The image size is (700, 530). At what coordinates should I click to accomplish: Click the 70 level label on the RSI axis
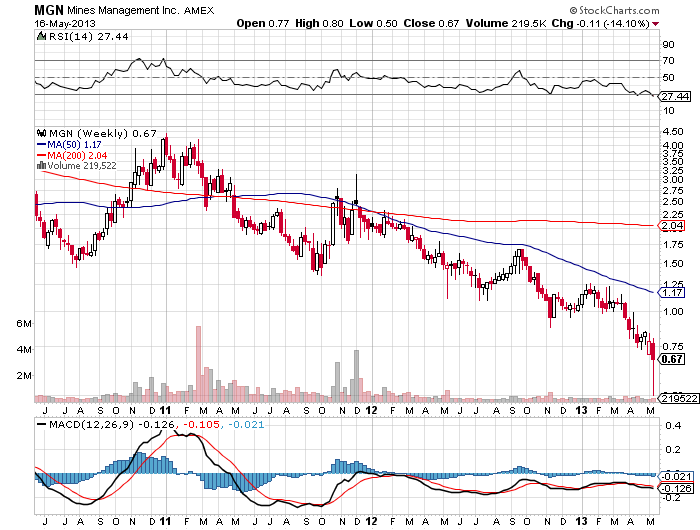tap(669, 60)
